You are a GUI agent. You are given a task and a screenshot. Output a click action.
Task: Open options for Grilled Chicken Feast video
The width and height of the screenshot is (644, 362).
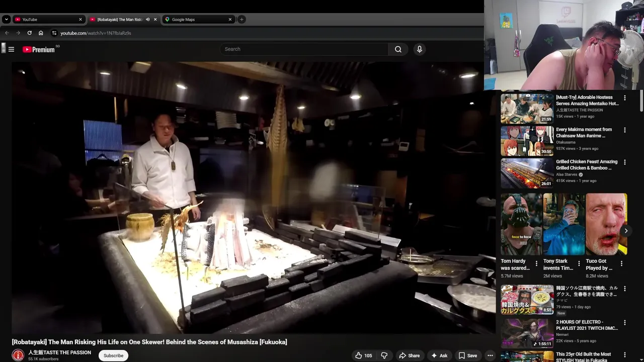(625, 162)
